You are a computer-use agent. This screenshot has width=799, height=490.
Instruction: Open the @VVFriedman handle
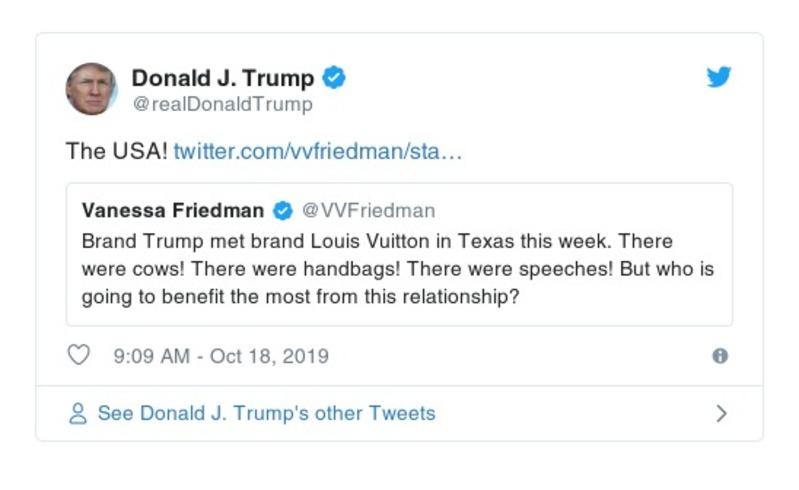click(368, 210)
